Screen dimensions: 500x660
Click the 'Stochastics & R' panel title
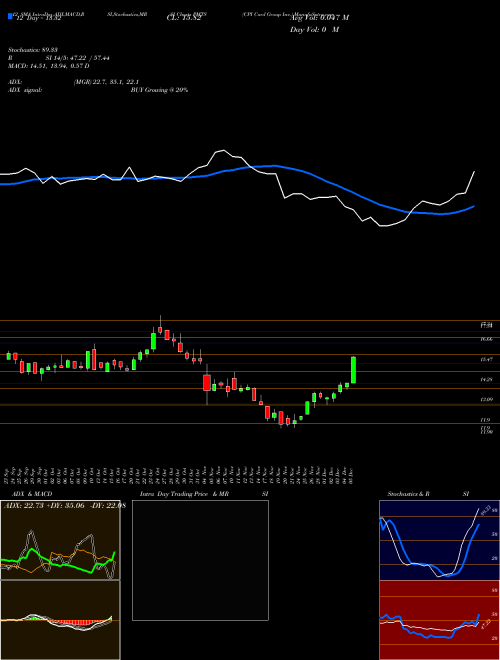pyautogui.click(x=409, y=494)
